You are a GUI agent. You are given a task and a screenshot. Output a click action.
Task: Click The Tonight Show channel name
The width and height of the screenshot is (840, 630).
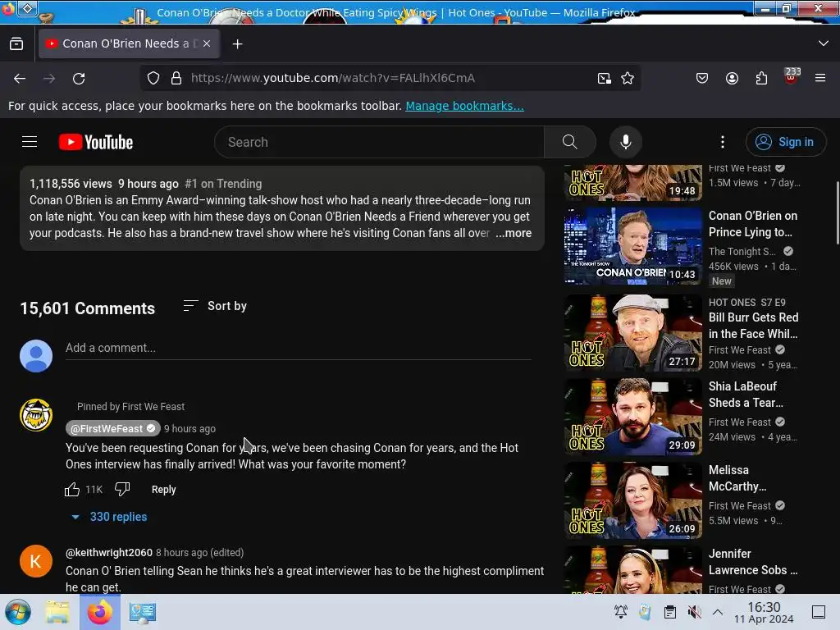(x=742, y=251)
